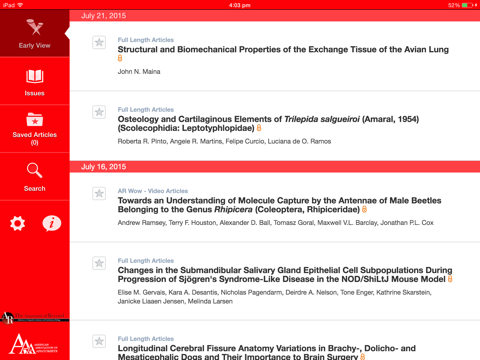The height and width of the screenshot is (360, 480).
Task: Tap lock icon after NOD/ShiLtJ Mouse Model
Action: point(450,279)
